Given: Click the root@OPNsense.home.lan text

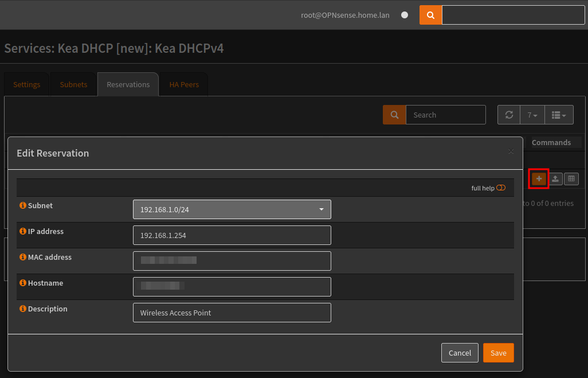Looking at the screenshot, I should pos(345,15).
